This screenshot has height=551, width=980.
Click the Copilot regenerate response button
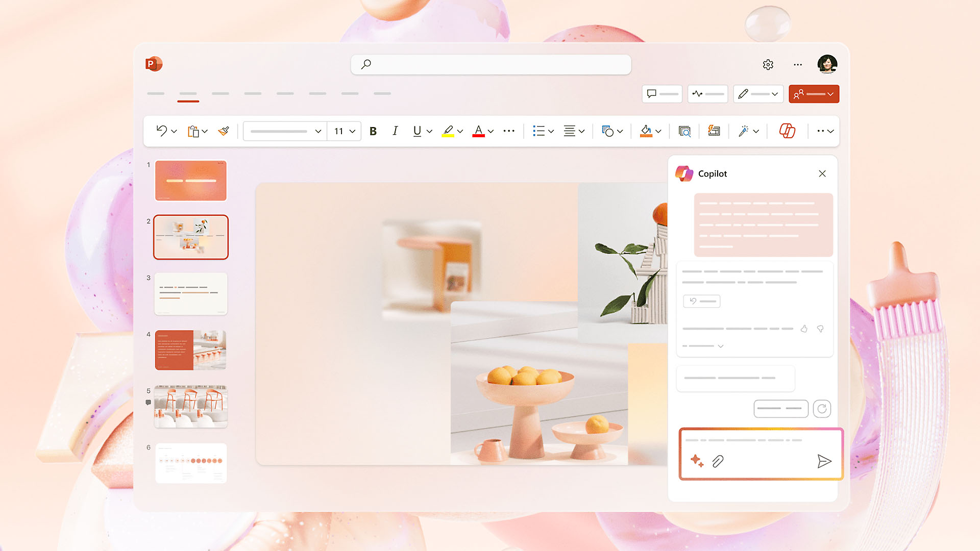(x=822, y=408)
